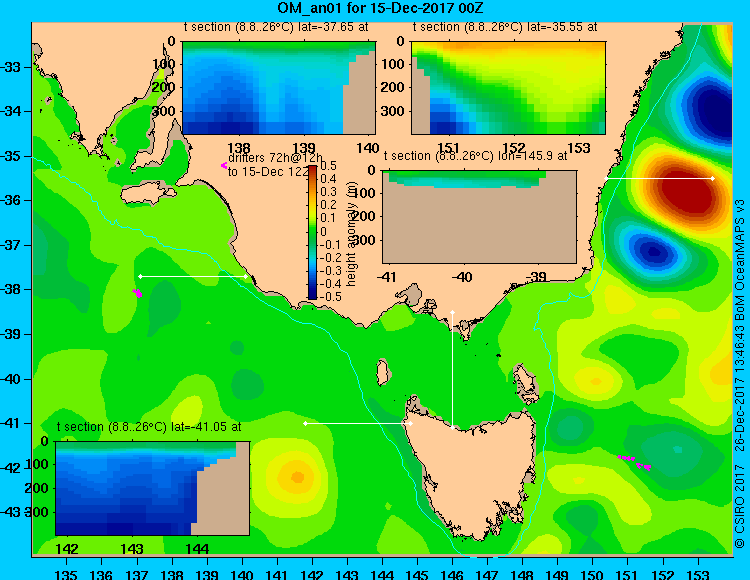Open the lat=-41.05 temperature section inset plot
This screenshot has width=750, height=580.
153,488
